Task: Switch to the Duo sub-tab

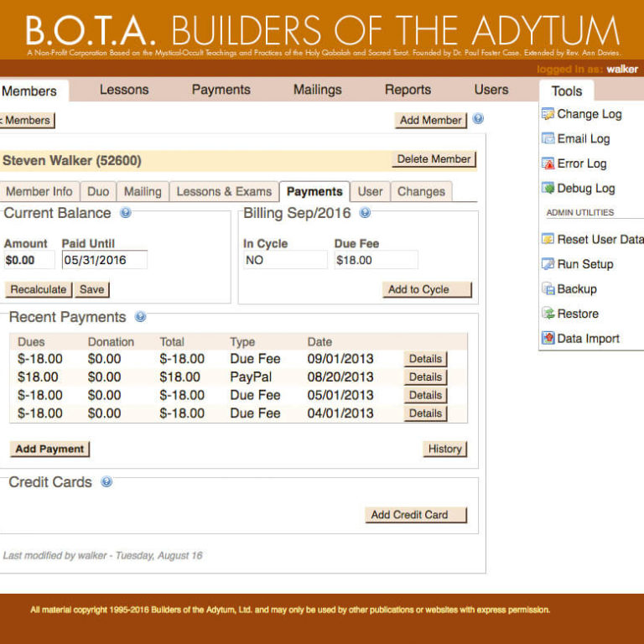Action: [x=98, y=191]
